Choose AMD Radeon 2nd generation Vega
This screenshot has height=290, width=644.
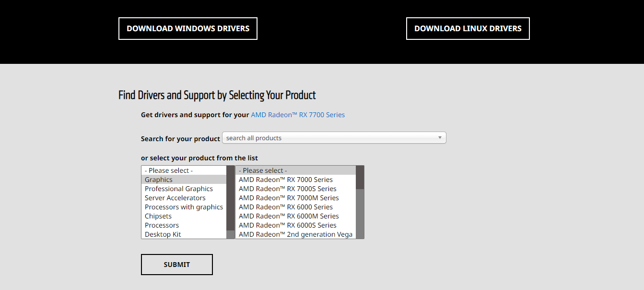pos(295,234)
